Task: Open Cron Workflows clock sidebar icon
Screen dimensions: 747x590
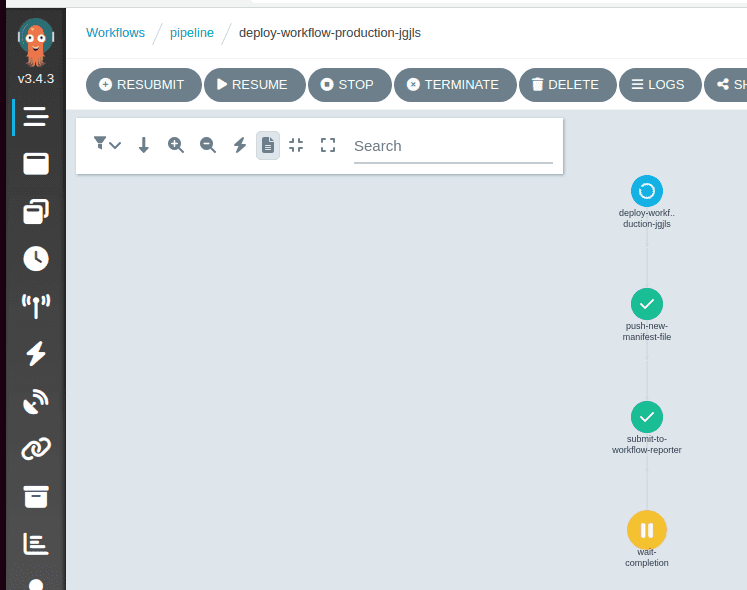Action: 36,258
